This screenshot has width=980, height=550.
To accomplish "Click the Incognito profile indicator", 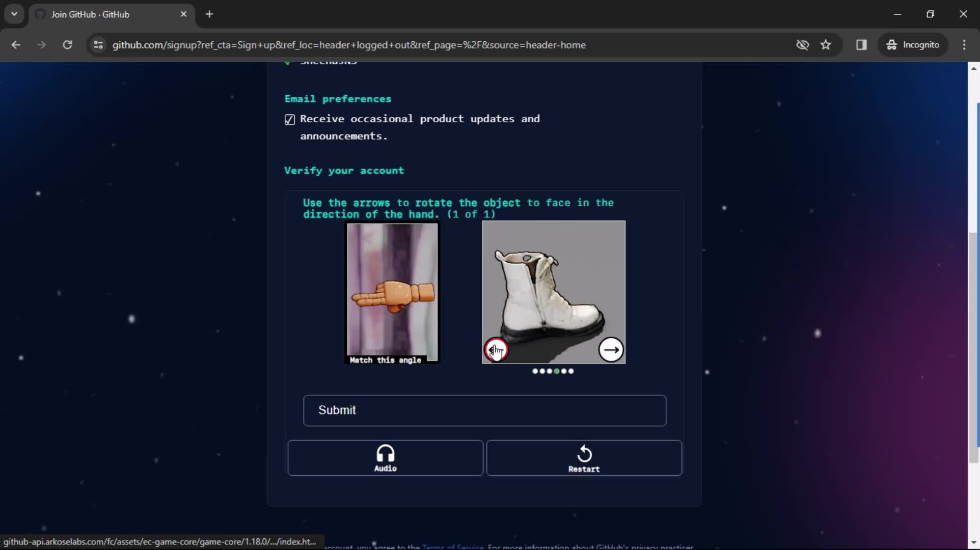I will 913,45.
